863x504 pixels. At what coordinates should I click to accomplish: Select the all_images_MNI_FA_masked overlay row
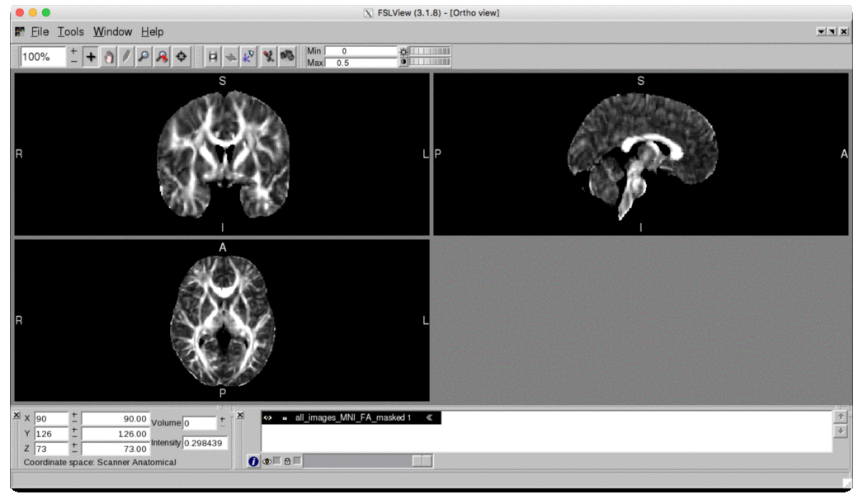coord(351,417)
